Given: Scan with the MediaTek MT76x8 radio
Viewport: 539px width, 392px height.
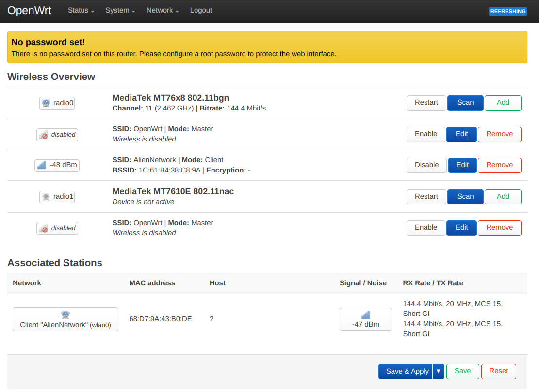Looking at the screenshot, I should tap(465, 103).
